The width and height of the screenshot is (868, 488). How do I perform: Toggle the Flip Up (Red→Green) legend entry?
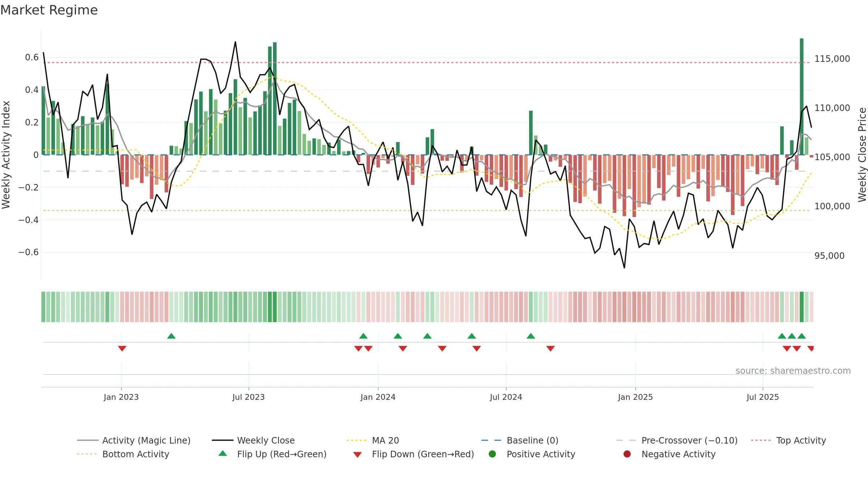(272, 454)
